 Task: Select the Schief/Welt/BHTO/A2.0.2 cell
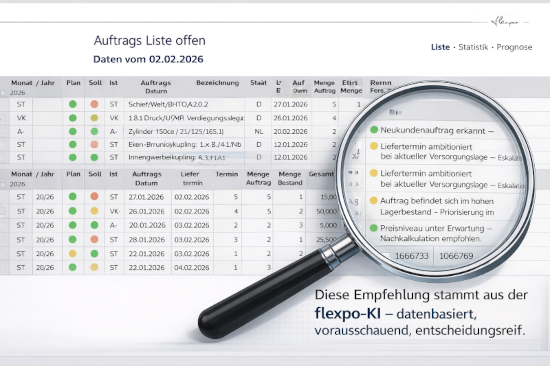[168, 104]
